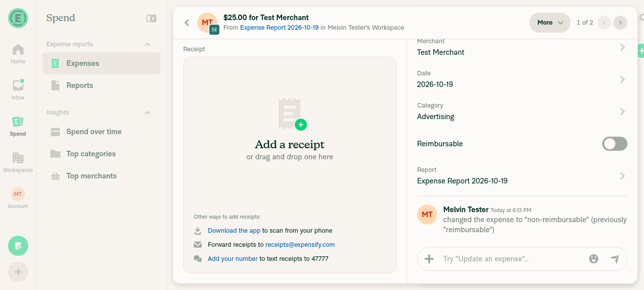Viewport: 644px width, 290px height.
Task: Click the green create expense floating button
Action: pyautogui.click(x=18, y=246)
